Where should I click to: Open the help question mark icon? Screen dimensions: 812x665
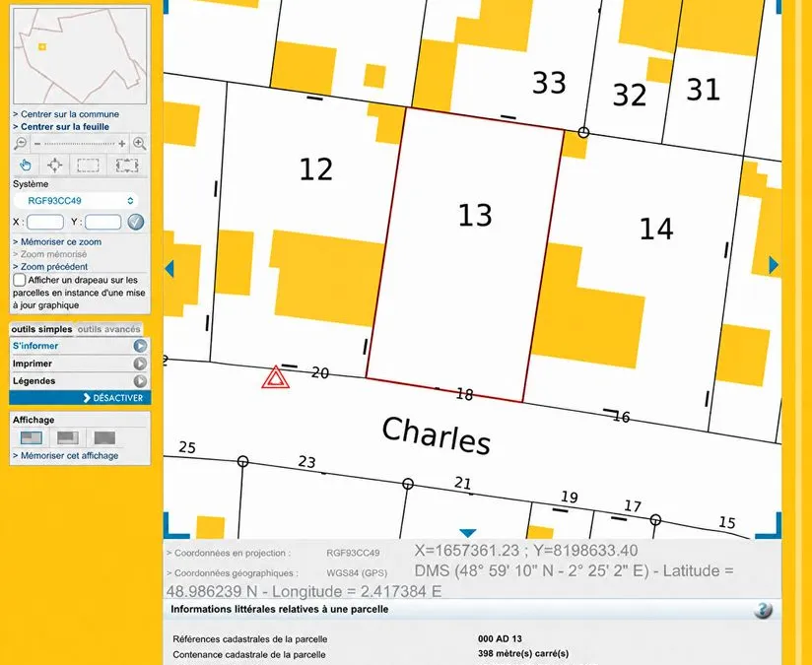[763, 610]
